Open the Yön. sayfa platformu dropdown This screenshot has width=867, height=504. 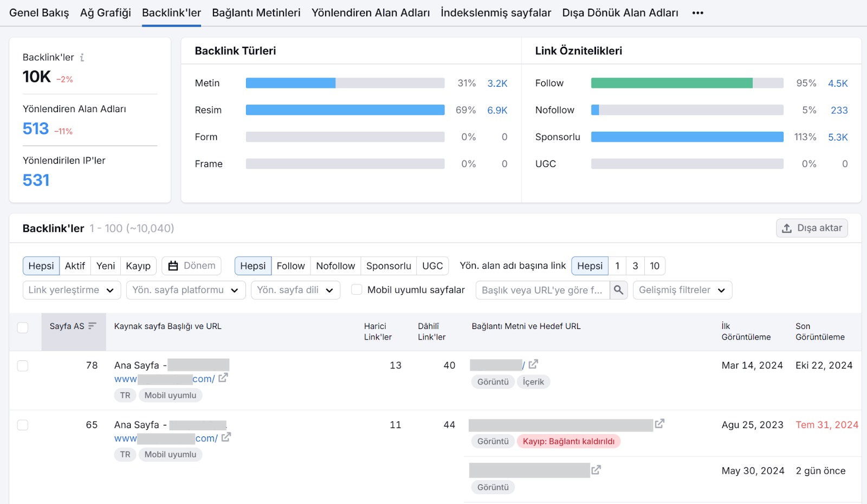(x=185, y=290)
